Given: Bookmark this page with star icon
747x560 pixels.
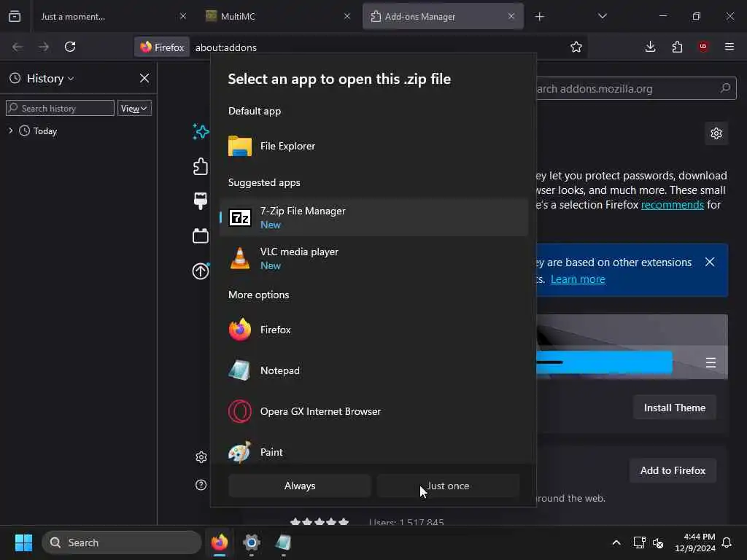Looking at the screenshot, I should point(576,47).
